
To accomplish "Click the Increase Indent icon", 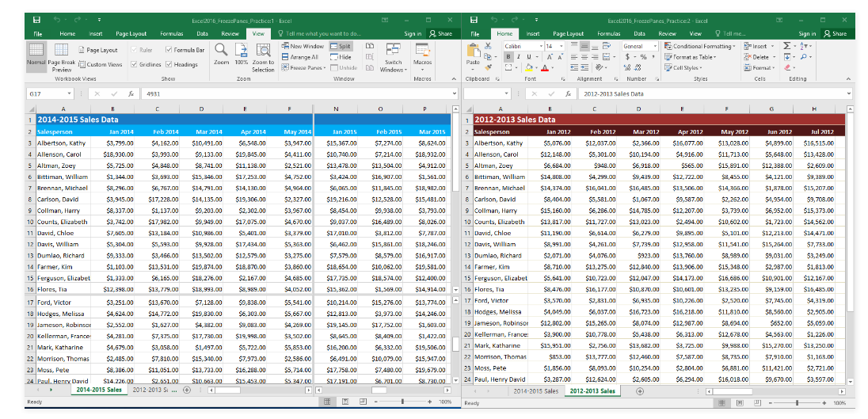I will [585, 67].
